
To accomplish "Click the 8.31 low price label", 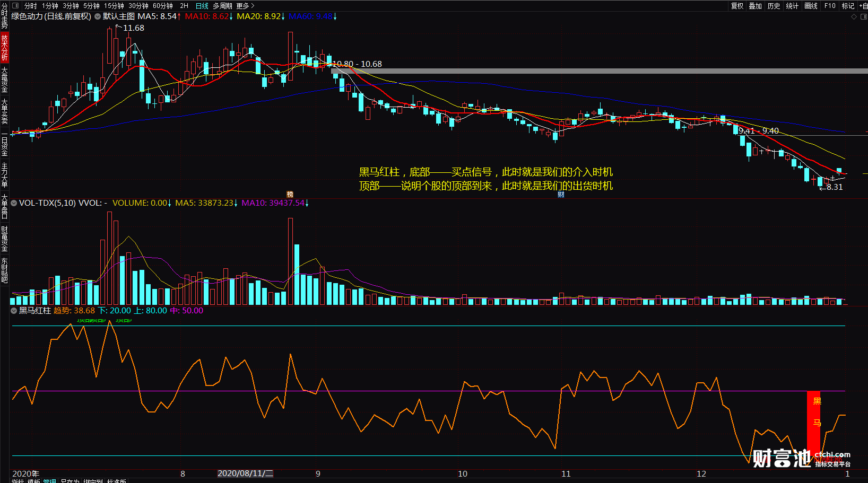I will pyautogui.click(x=835, y=187).
